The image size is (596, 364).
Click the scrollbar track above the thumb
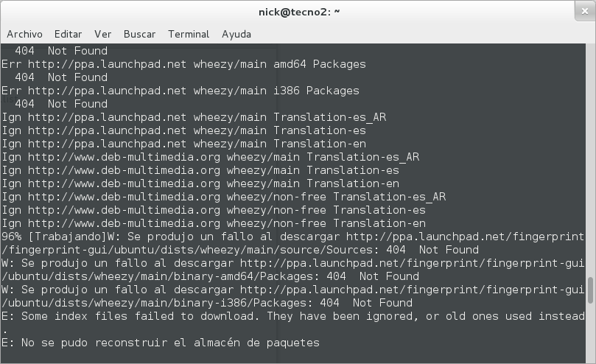(590, 160)
